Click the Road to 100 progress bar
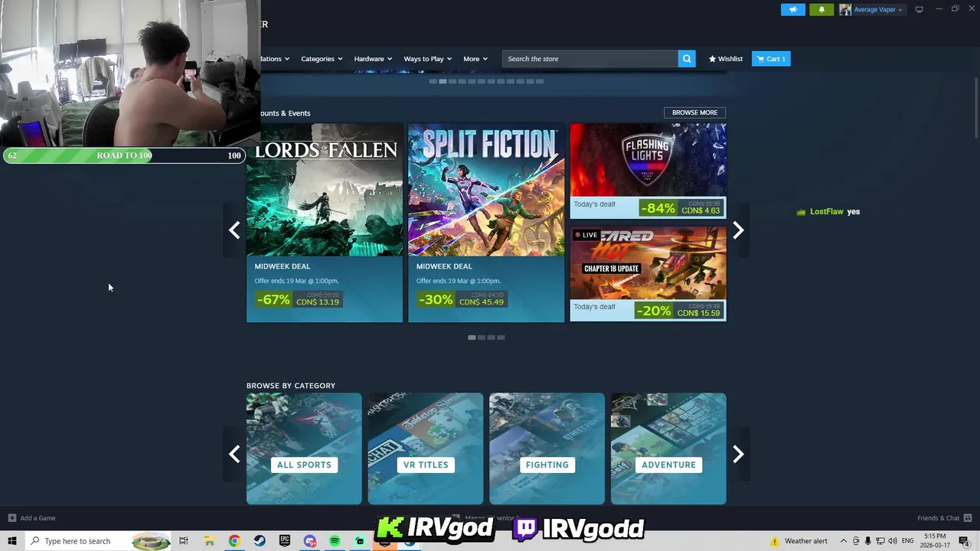This screenshot has width=980, height=551. tap(124, 155)
